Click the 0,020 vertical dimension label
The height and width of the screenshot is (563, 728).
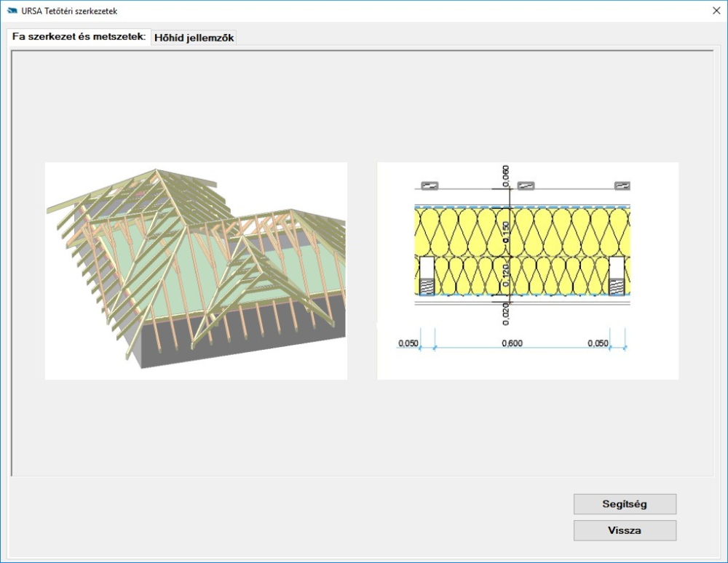506,313
